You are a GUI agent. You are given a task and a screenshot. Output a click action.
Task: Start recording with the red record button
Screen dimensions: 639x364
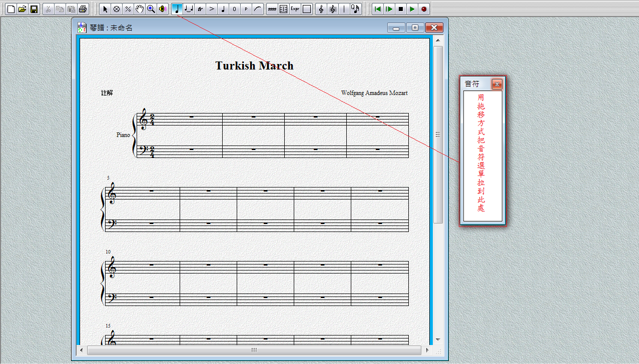pos(424,9)
